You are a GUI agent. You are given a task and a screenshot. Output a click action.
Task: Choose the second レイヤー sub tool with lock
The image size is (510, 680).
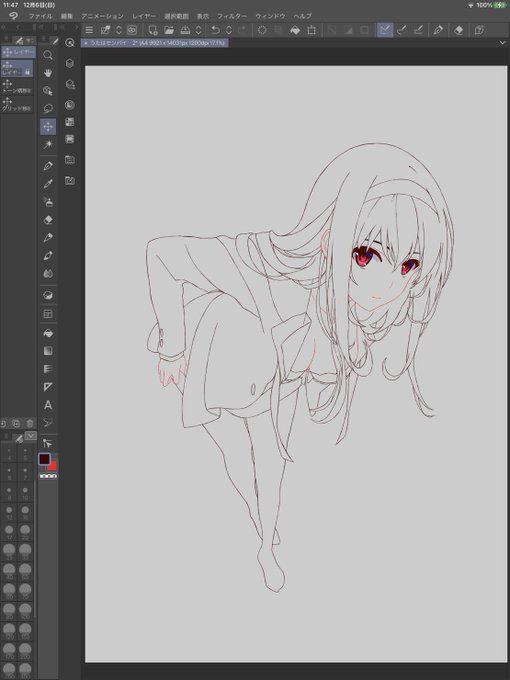[x=17, y=69]
